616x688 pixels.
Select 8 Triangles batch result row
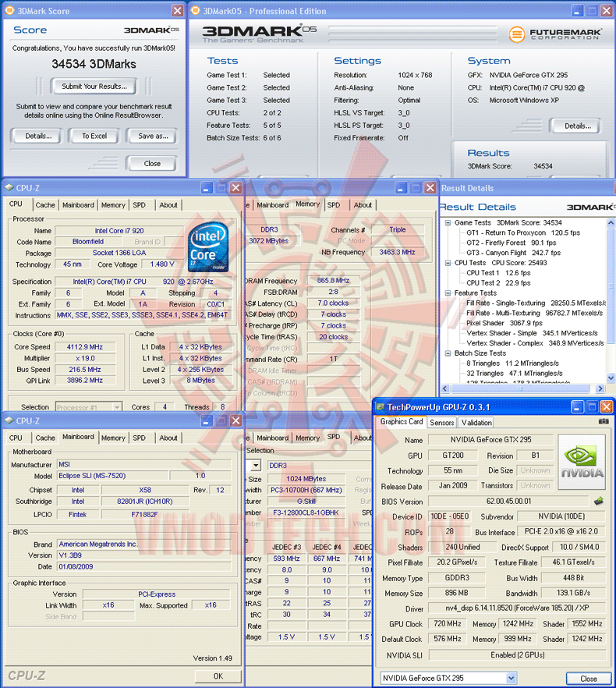click(512, 364)
